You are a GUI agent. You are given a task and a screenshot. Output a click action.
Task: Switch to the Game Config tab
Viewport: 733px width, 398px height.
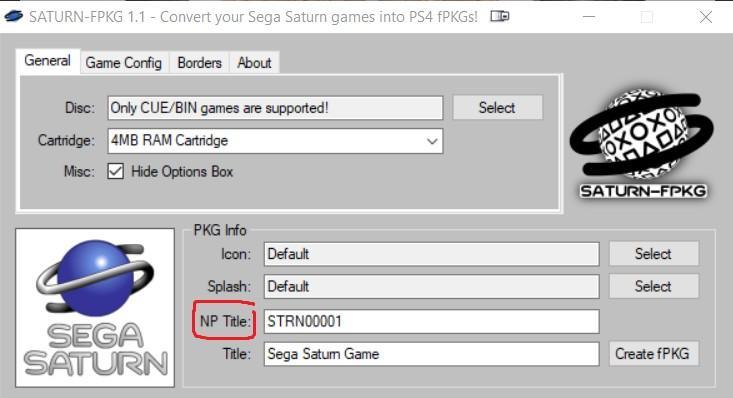pos(123,63)
